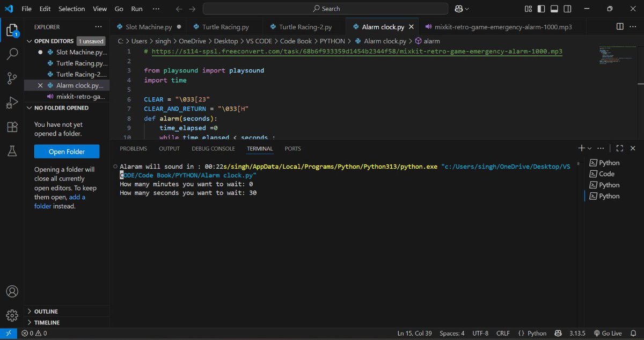Open the View menu
Viewport: 644px width, 340px height.
click(100, 9)
